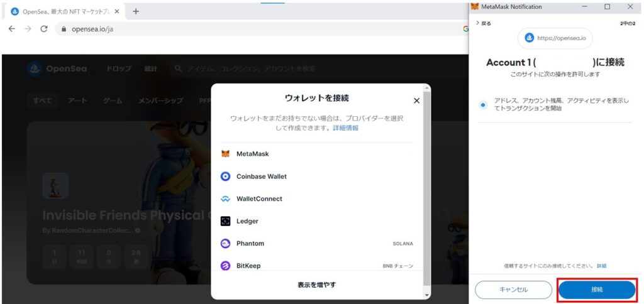Select the Coinbase Wallet icon
Screen dimensions: 644x304
click(x=225, y=176)
